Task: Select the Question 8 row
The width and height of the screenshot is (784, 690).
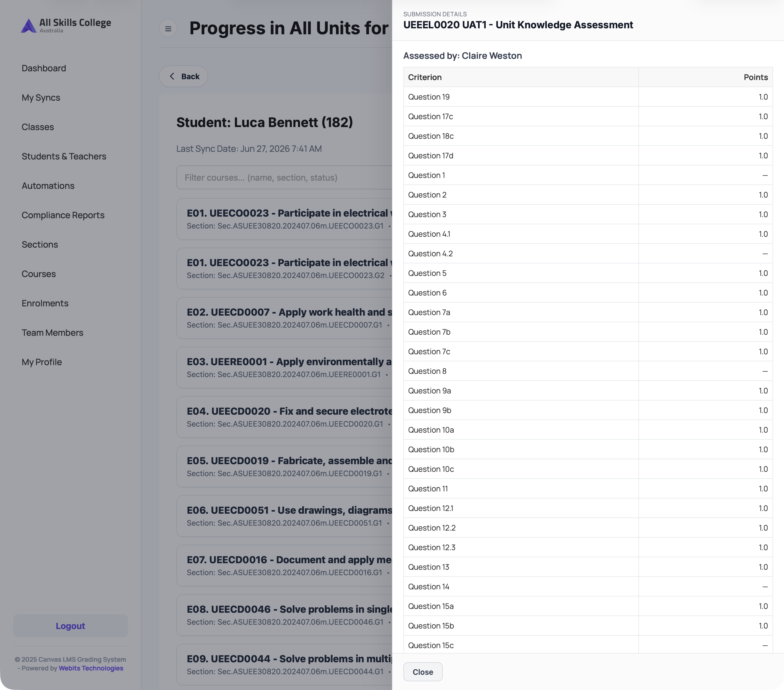Action: 588,371
